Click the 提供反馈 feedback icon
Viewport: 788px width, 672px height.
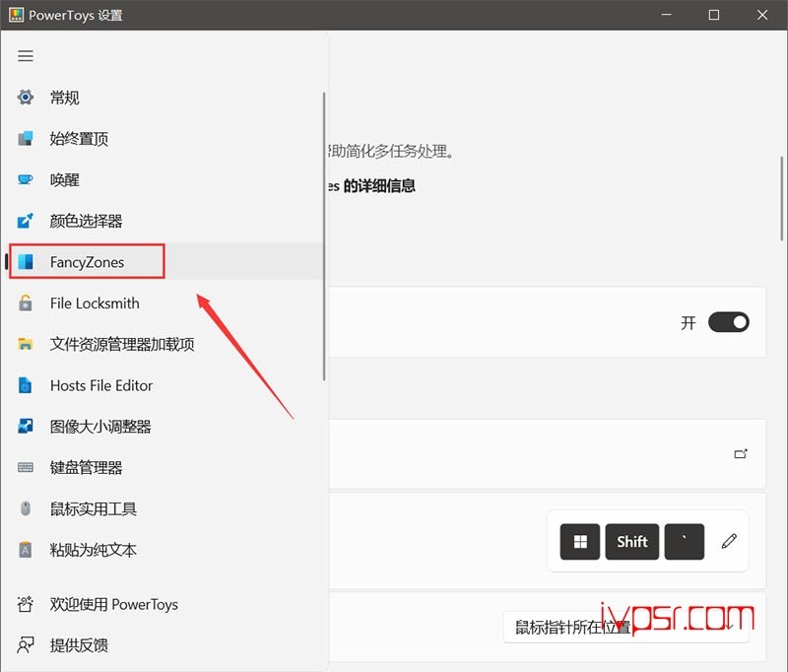26,644
